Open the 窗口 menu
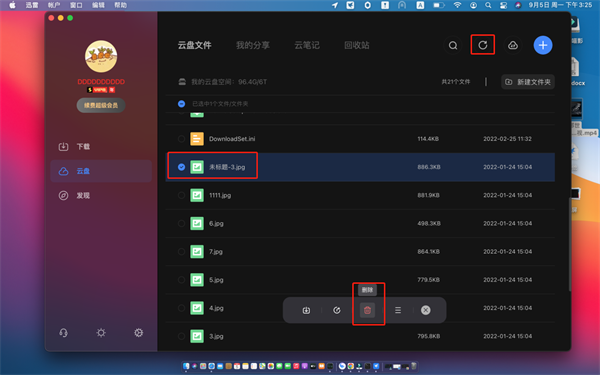Viewport: 600px width, 375px height. coord(76,5)
